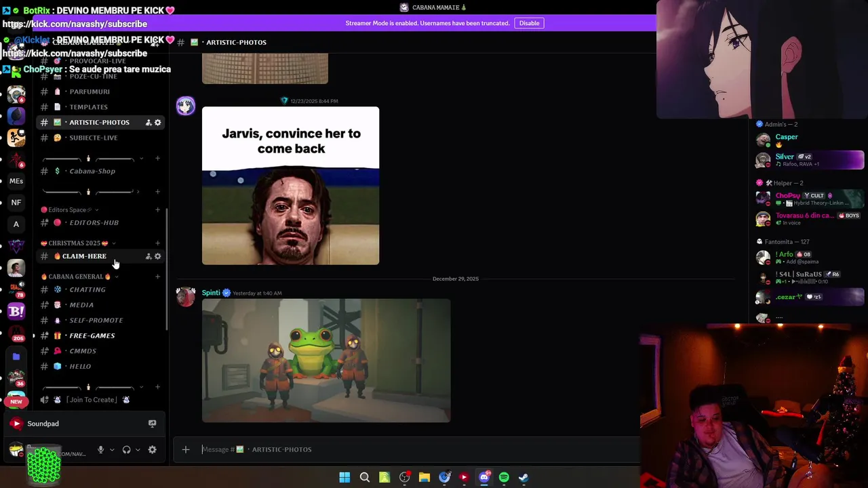Viewport: 868px width, 488px height.
Task: Open the frog image posted by Spinti
Action: click(x=326, y=361)
